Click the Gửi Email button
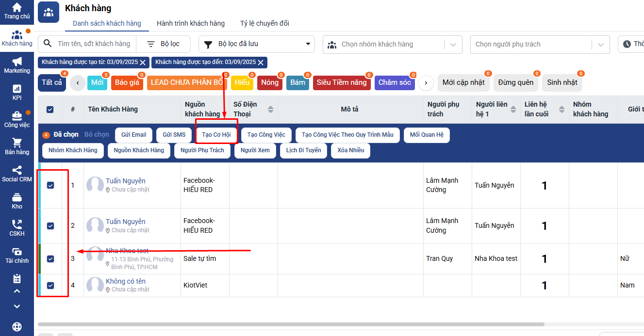 click(133, 135)
